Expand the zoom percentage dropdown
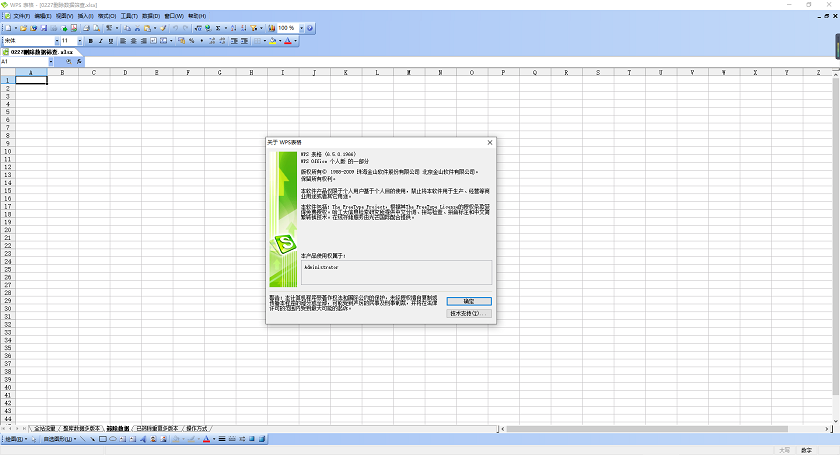Image resolution: width=840 pixels, height=455 pixels. click(302, 28)
